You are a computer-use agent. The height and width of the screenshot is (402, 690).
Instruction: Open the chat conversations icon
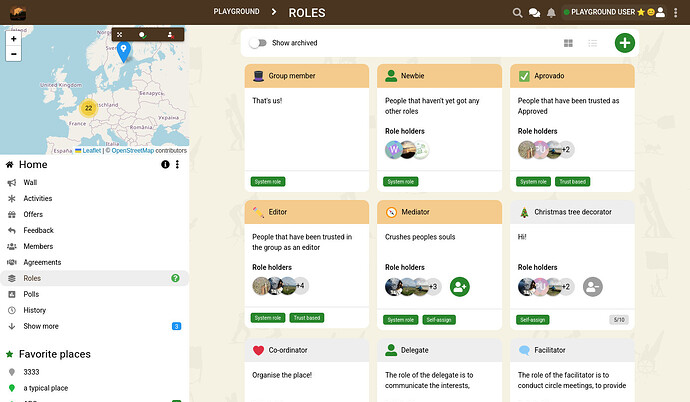pos(534,13)
